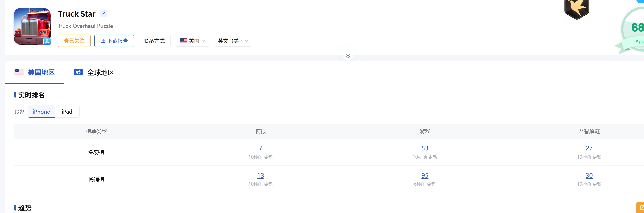Image resolution: width=644 pixels, height=213 pixels.
Task: Open the 美国 country dropdown
Action: 192,41
